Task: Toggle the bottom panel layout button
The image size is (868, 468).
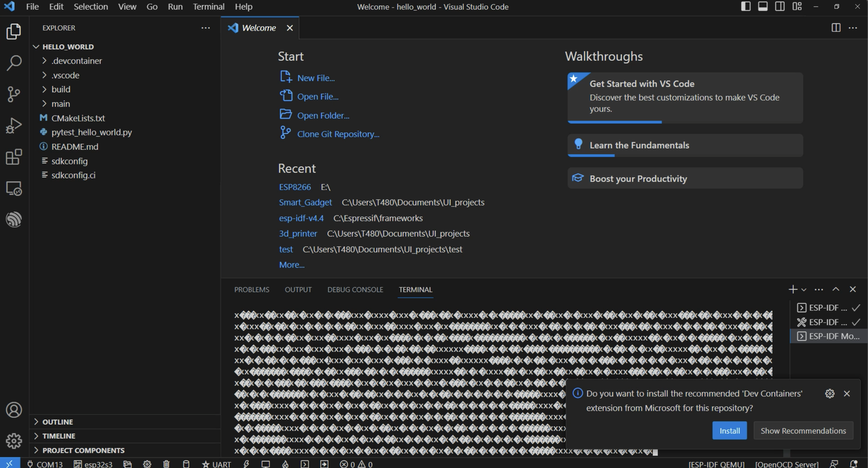Action: (x=763, y=7)
